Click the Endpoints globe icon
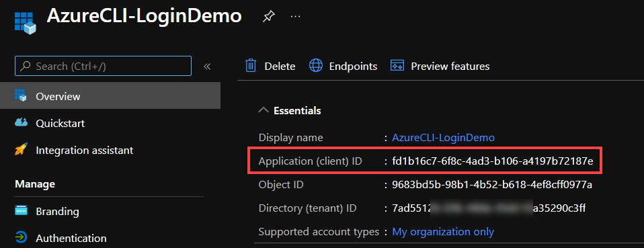Viewport: 644px width, 248px height. (x=315, y=66)
